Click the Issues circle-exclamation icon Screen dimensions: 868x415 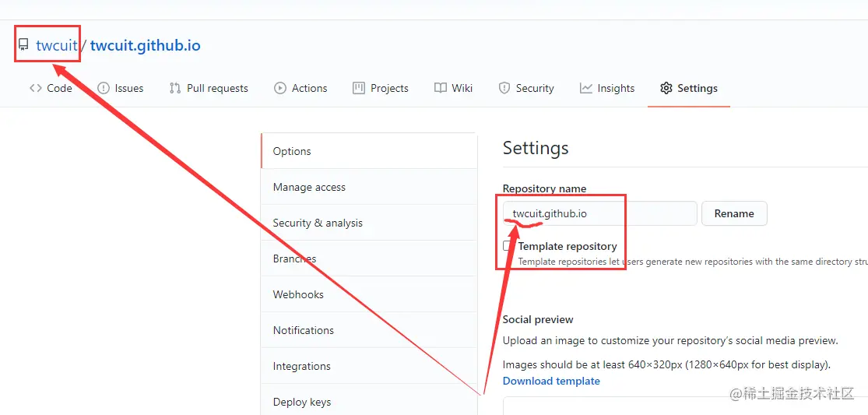tap(103, 88)
